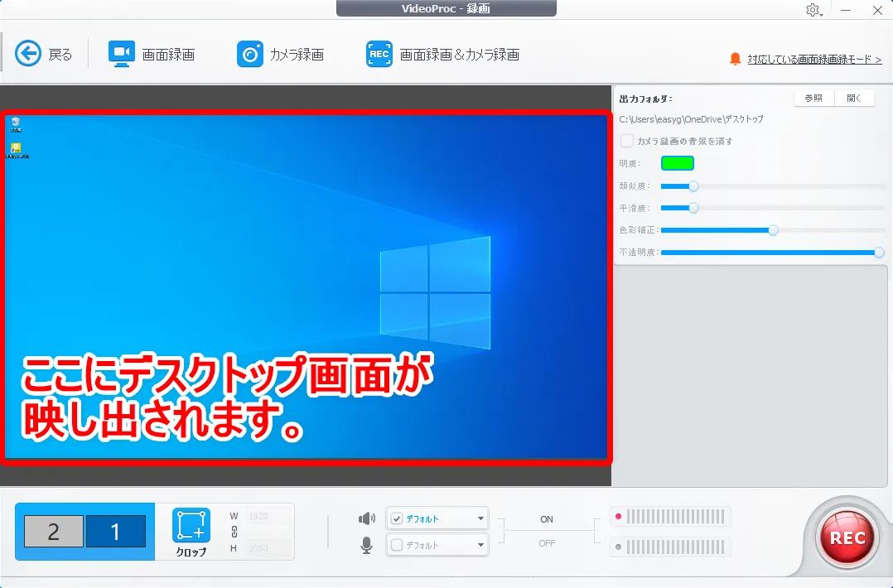893x588 pixels.
Task: Click the 参照 browse button
Action: [x=813, y=99]
